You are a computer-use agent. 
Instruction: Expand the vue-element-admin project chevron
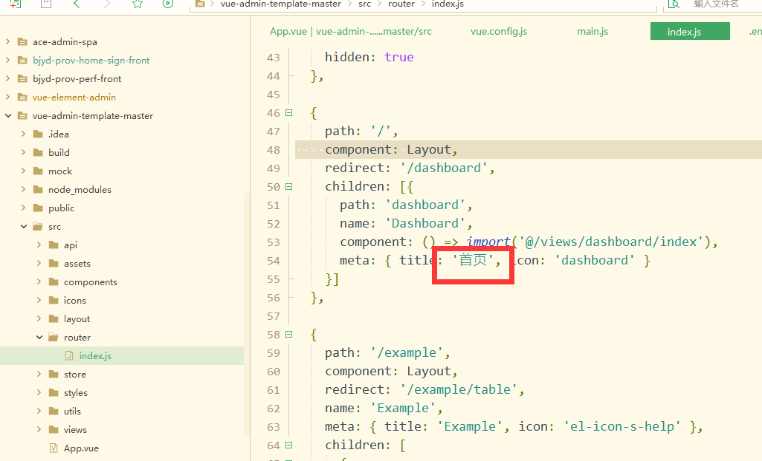click(x=8, y=97)
